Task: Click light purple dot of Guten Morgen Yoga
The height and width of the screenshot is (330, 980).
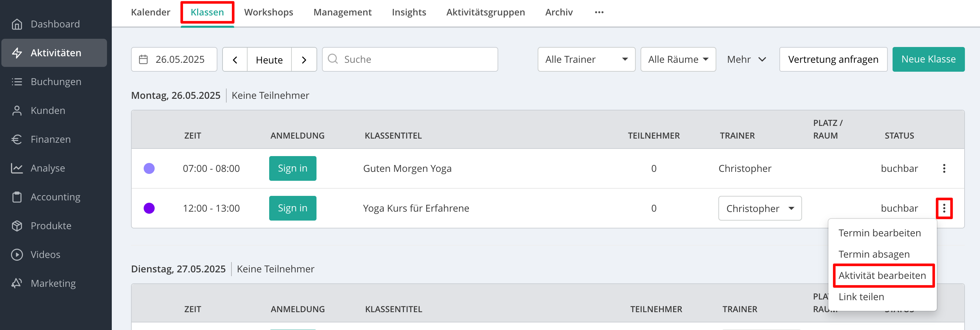Action: [x=149, y=169]
